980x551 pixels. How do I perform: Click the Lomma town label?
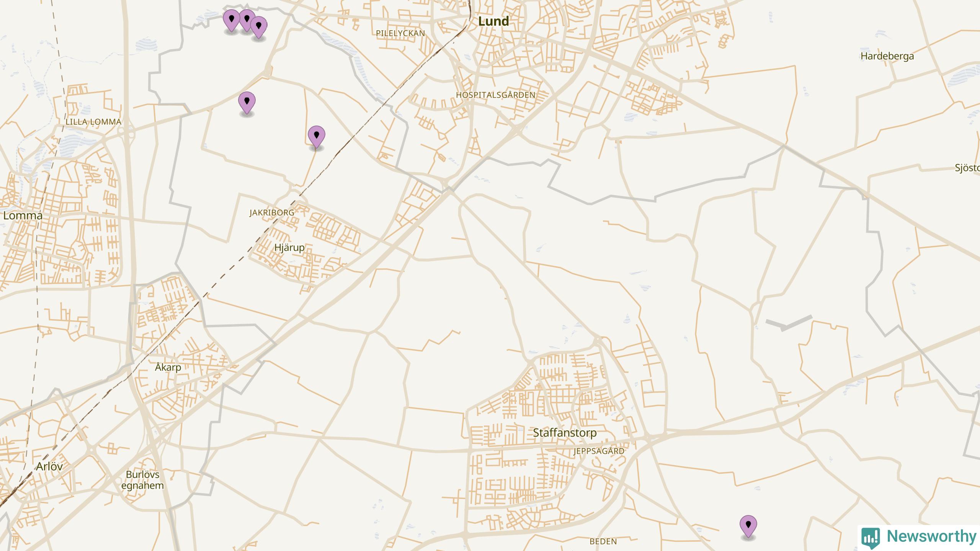(23, 215)
